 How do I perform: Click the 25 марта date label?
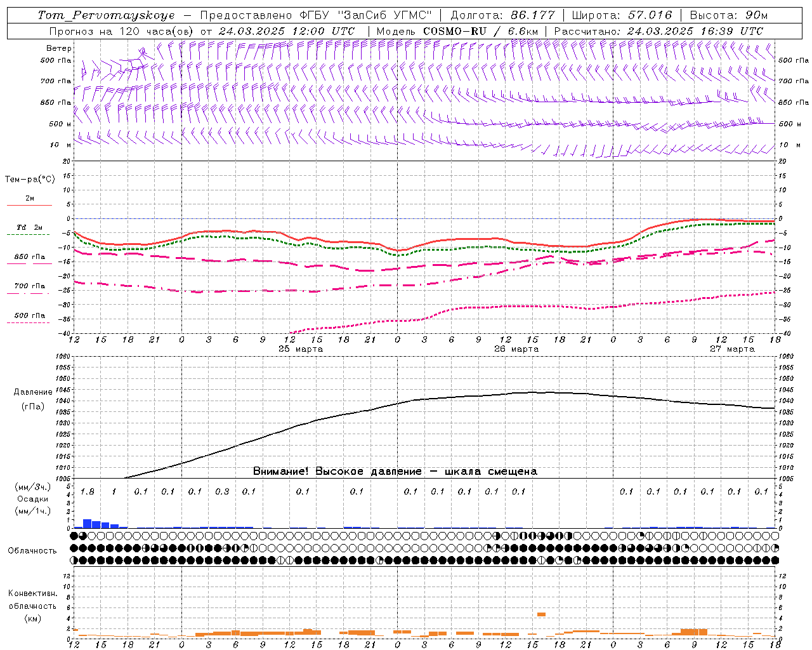tap(301, 349)
